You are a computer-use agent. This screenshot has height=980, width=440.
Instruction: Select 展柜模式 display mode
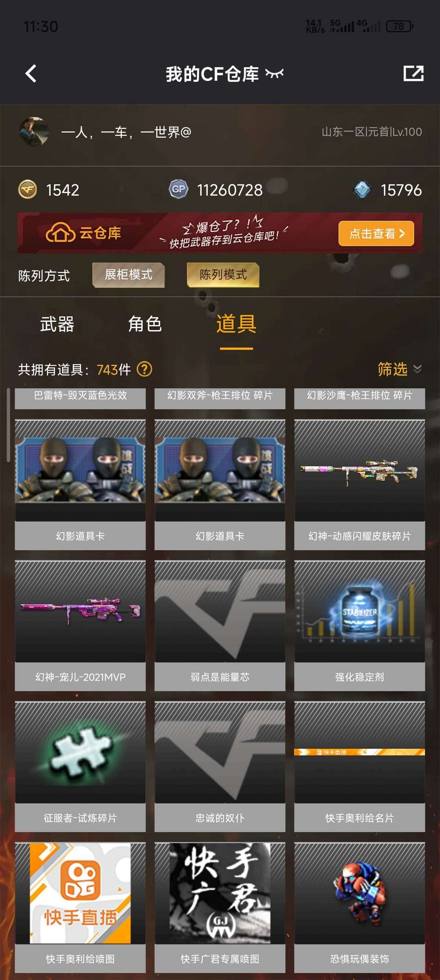[x=129, y=275]
